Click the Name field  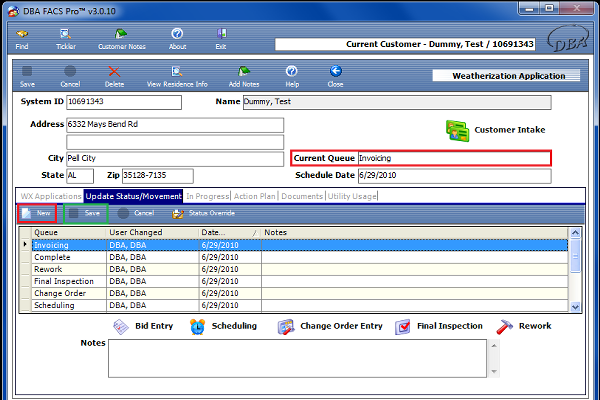point(397,102)
